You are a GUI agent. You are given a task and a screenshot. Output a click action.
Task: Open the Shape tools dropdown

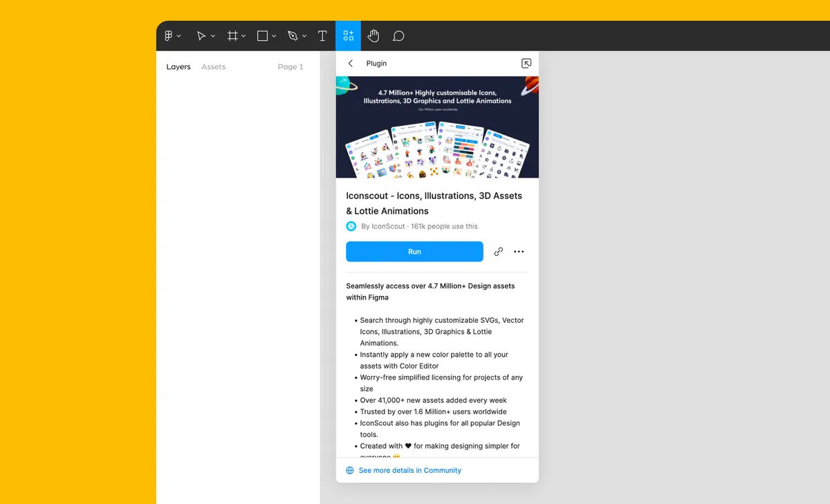(x=273, y=35)
